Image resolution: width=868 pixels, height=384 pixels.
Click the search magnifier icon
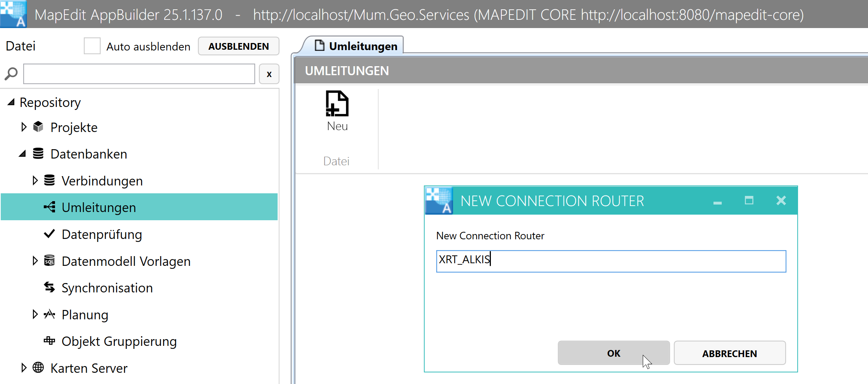(x=11, y=74)
